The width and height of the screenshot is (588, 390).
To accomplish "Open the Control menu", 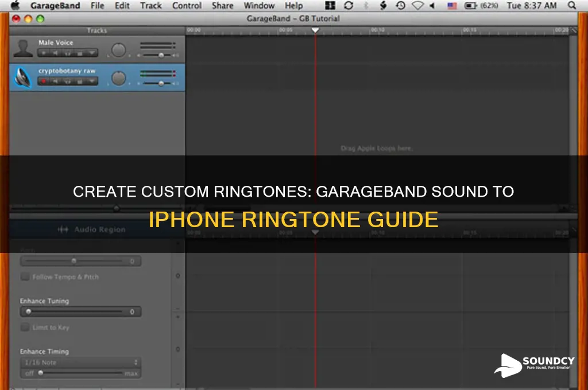I will (187, 6).
